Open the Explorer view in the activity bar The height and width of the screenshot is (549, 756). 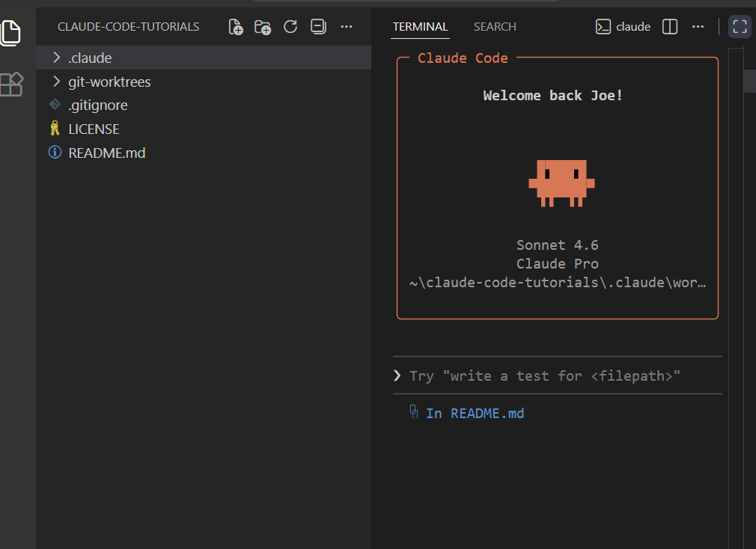tap(11, 33)
